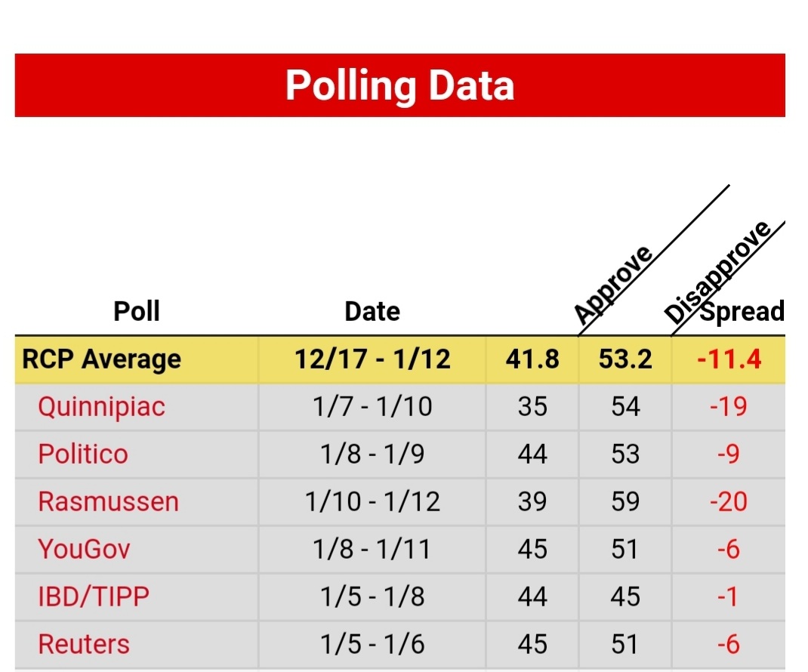Click the Rasmussen disapprove value 59
808x672 pixels.
point(625,501)
